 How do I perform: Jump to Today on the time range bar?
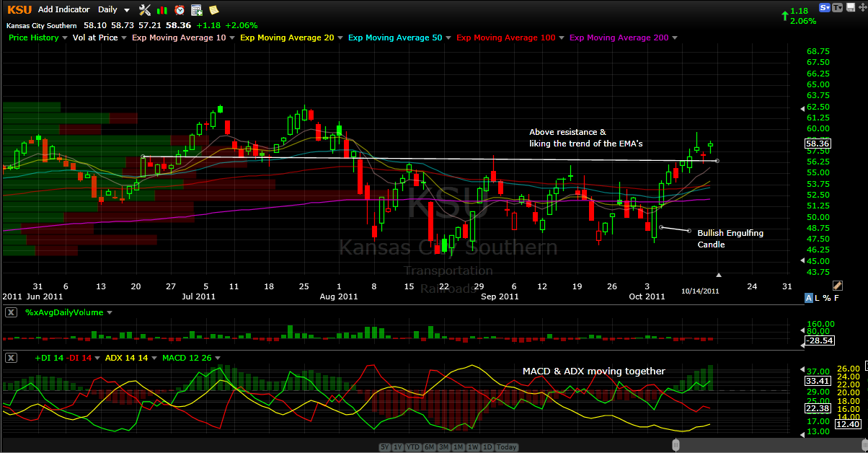click(x=506, y=447)
